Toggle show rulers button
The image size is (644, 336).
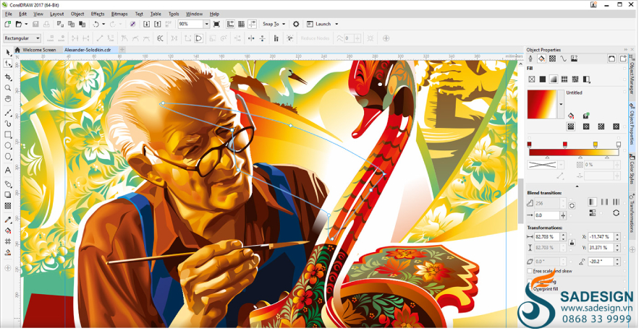click(x=230, y=24)
